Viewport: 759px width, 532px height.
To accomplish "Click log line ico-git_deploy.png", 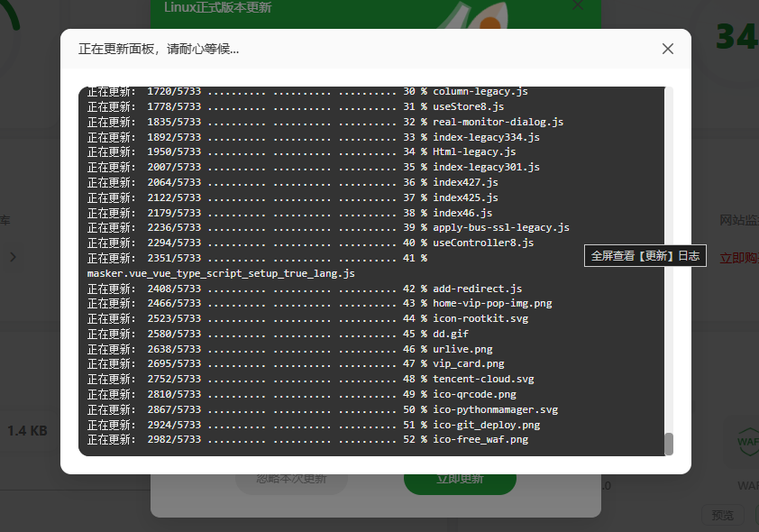I will tap(313, 425).
